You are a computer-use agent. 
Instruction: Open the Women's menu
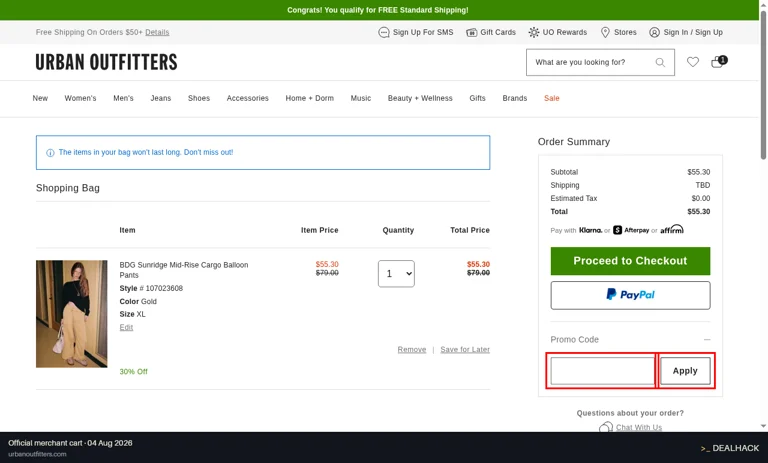point(80,98)
